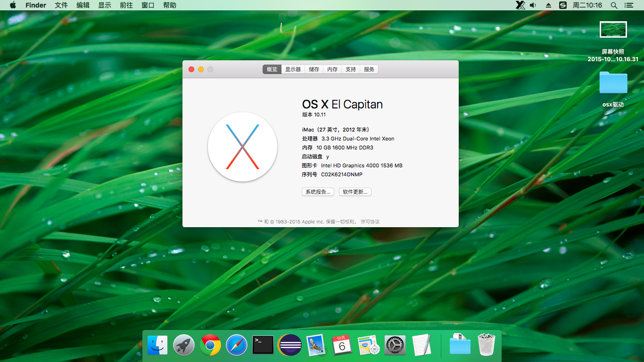The width and height of the screenshot is (644, 362).
Task: Open Spotlight search magnifier
Action: pyautogui.click(x=614, y=5)
